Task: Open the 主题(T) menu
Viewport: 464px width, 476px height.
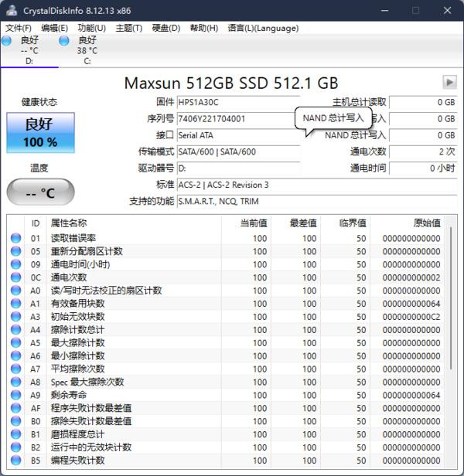Action: [x=128, y=28]
